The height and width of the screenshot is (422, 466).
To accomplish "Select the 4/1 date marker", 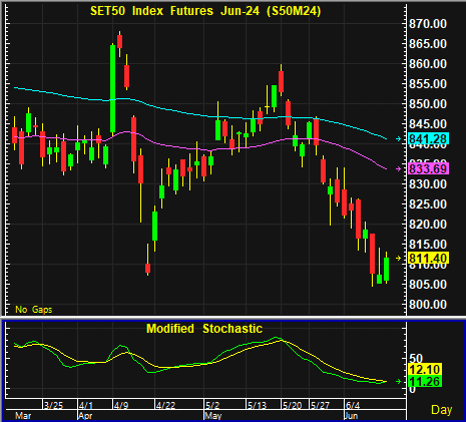I will (86, 406).
